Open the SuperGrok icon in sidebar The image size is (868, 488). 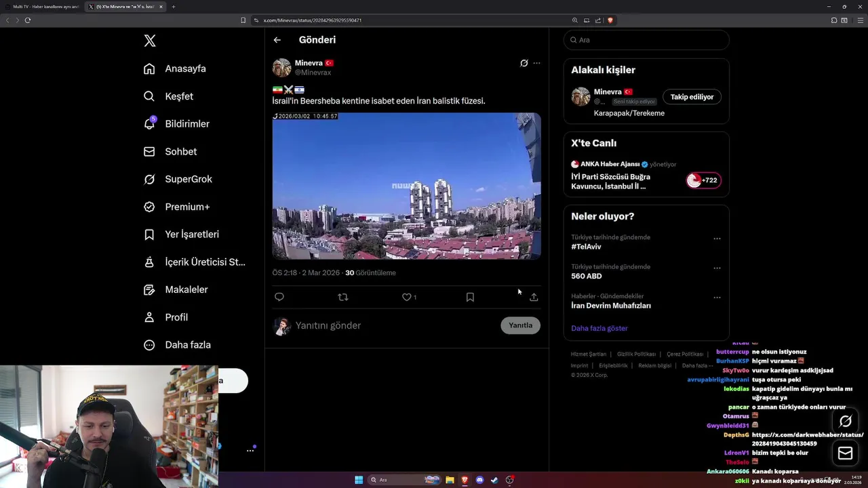149,179
